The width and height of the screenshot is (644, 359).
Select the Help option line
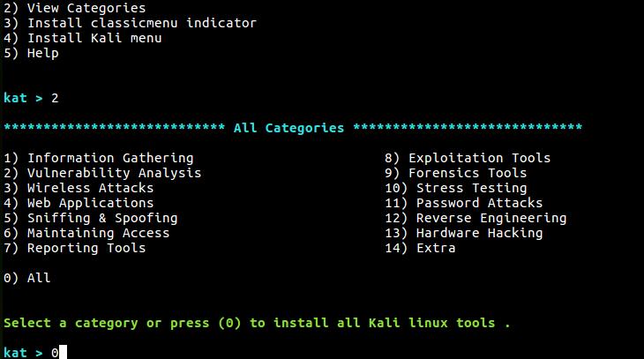32,53
